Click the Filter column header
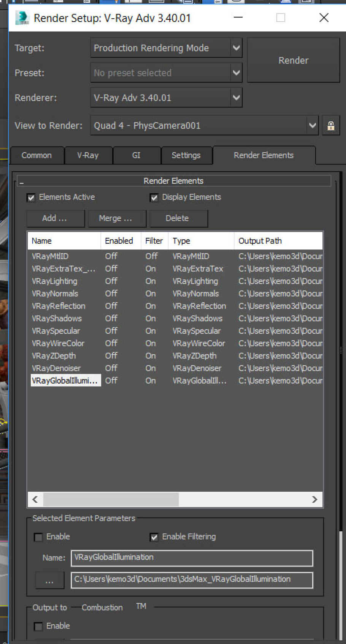 [154, 241]
